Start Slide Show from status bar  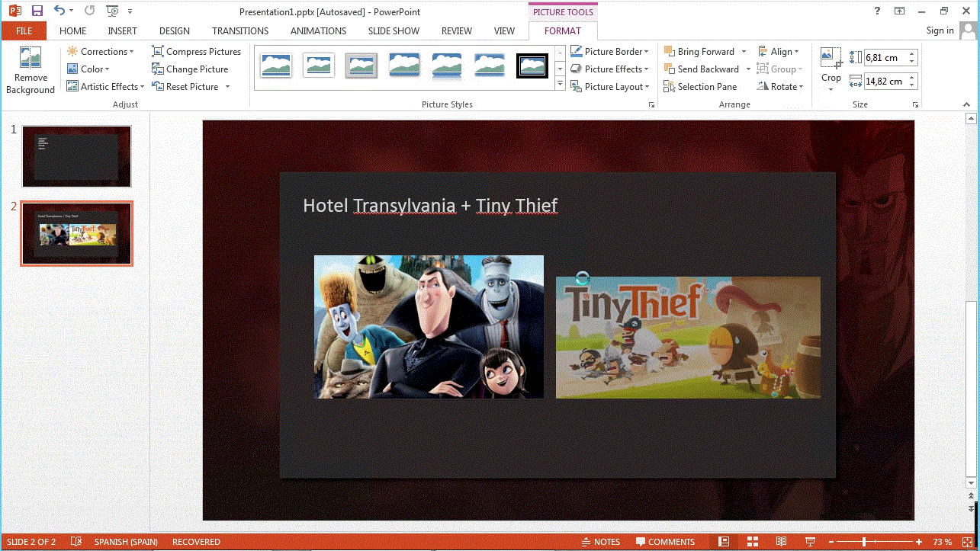[x=809, y=542]
